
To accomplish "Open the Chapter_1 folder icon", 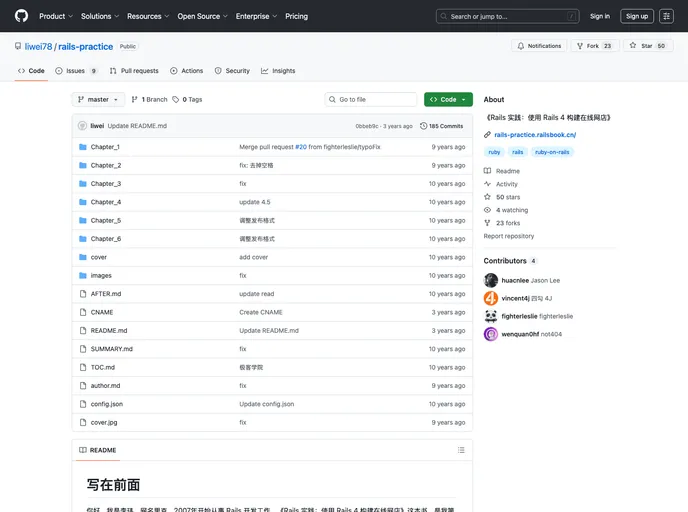I will (82, 147).
